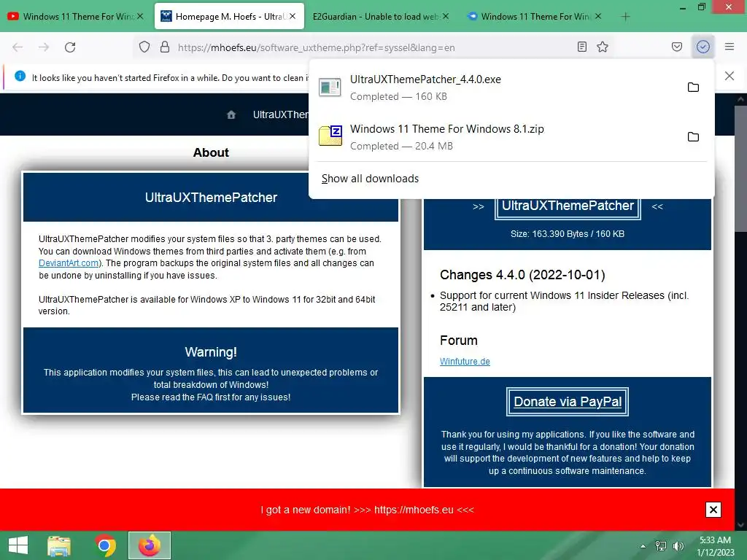747x560 pixels.
Task: Click the volume speaker tray icon
Action: (678, 546)
